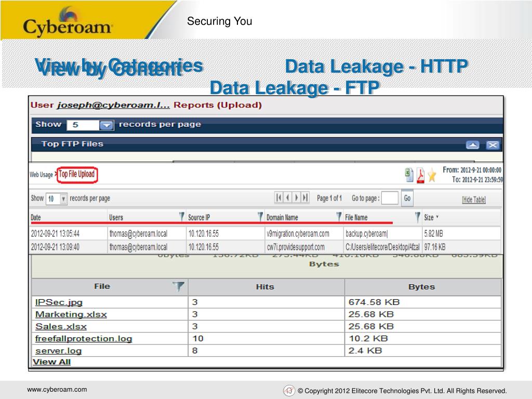Open the server.log file link
The image size is (532, 399).
pos(58,351)
